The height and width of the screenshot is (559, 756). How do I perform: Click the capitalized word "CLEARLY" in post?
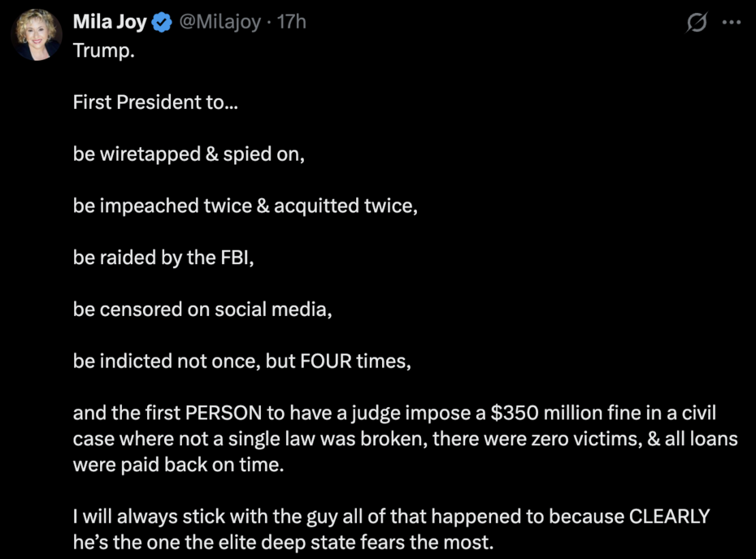tap(667, 517)
